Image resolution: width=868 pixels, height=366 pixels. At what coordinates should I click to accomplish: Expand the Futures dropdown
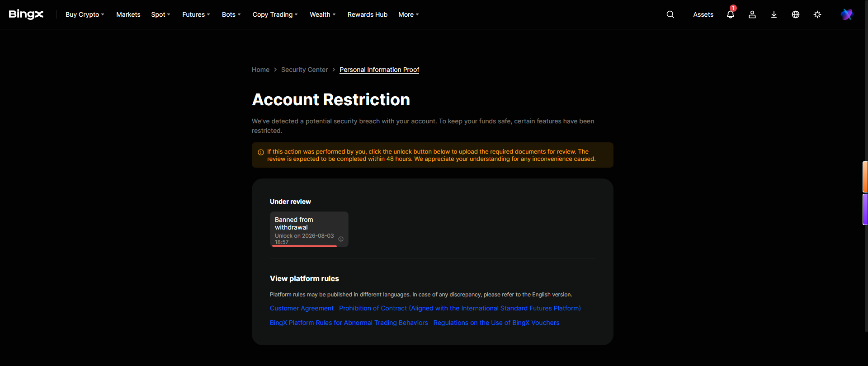(x=196, y=14)
